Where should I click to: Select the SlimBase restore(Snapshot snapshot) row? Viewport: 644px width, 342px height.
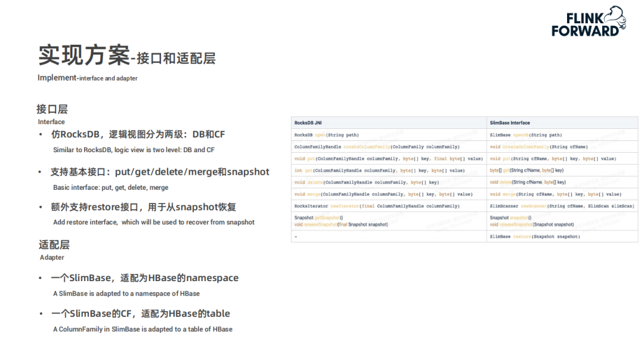pos(562,236)
